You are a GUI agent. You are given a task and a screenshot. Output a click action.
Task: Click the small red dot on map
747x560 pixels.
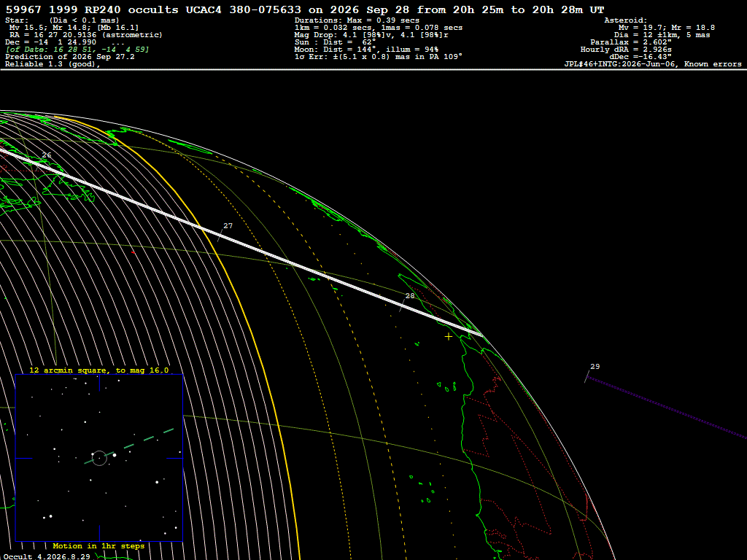point(133,252)
